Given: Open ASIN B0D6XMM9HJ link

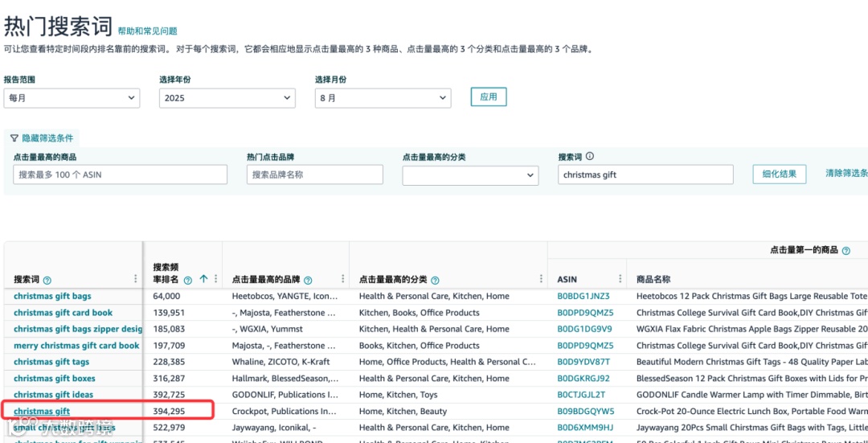Looking at the screenshot, I should [x=585, y=428].
